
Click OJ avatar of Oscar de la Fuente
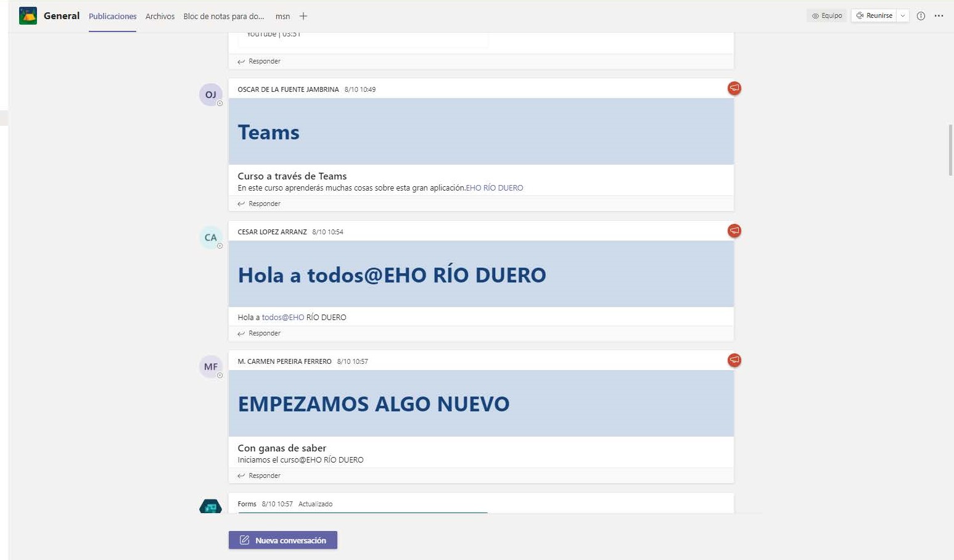tap(211, 95)
